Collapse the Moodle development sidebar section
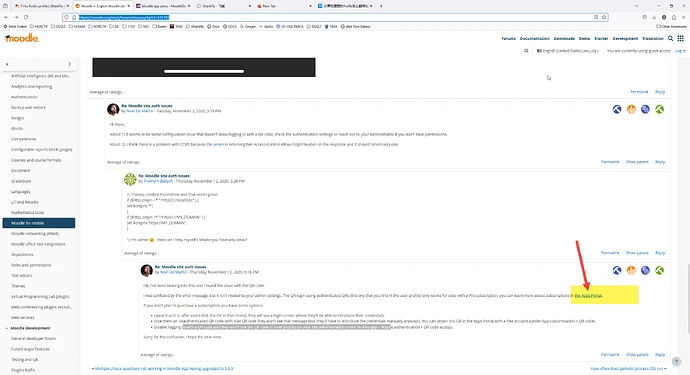The height and width of the screenshot is (375, 690). coord(7,328)
